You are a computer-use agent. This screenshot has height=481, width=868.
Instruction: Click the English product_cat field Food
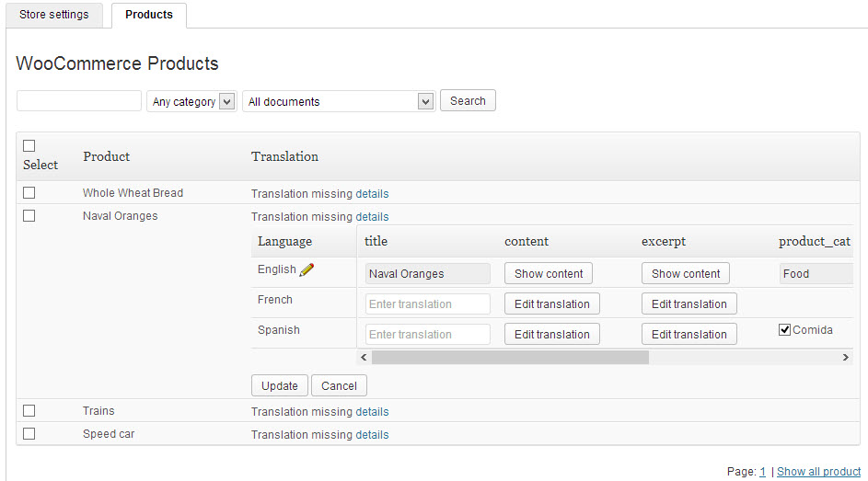click(816, 274)
